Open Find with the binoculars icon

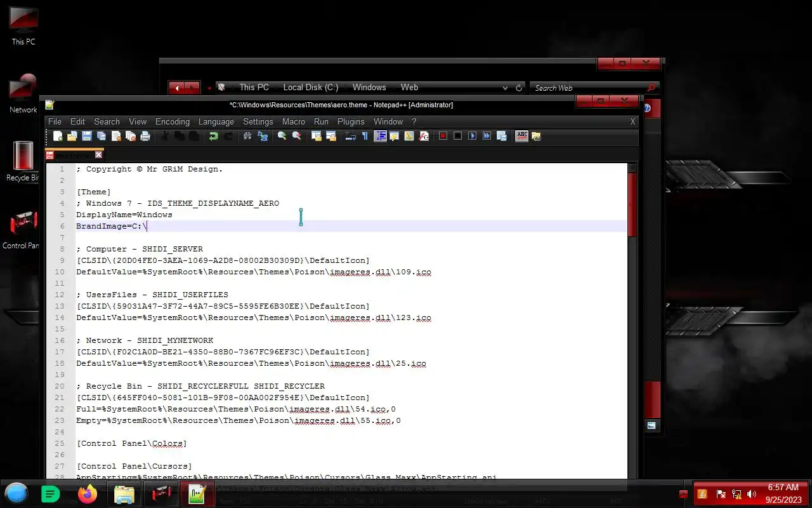(x=248, y=136)
